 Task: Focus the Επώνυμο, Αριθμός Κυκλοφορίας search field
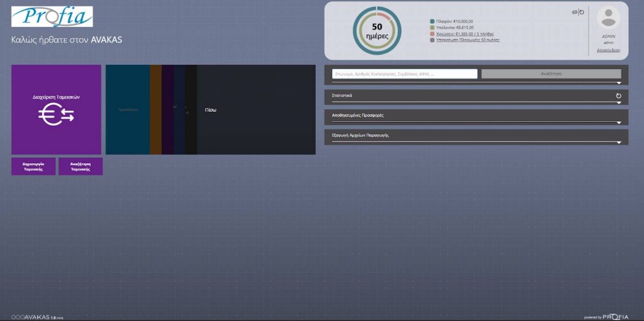tap(404, 73)
